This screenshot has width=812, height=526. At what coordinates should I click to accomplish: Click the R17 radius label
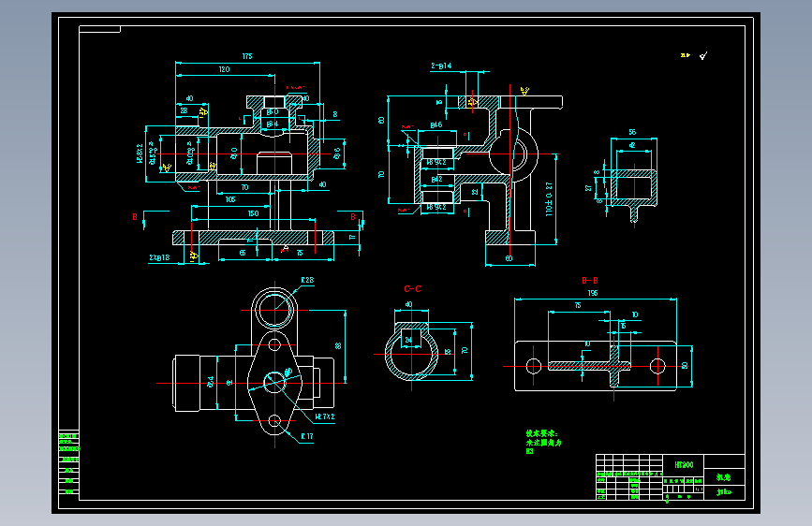tap(307, 436)
